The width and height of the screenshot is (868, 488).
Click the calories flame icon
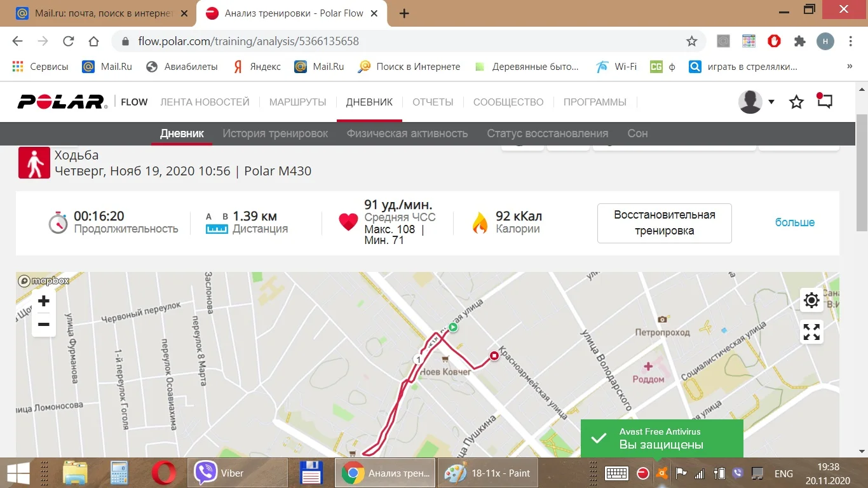480,222
